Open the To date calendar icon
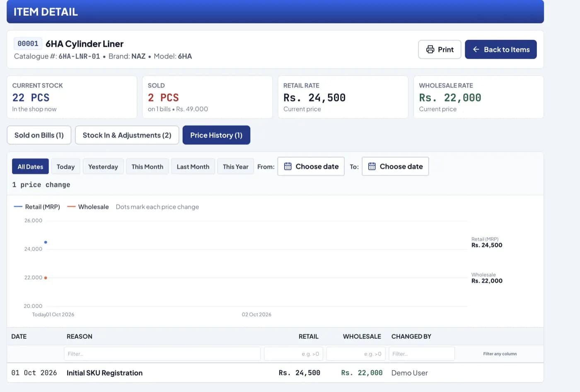The width and height of the screenshot is (580, 392). point(372,166)
